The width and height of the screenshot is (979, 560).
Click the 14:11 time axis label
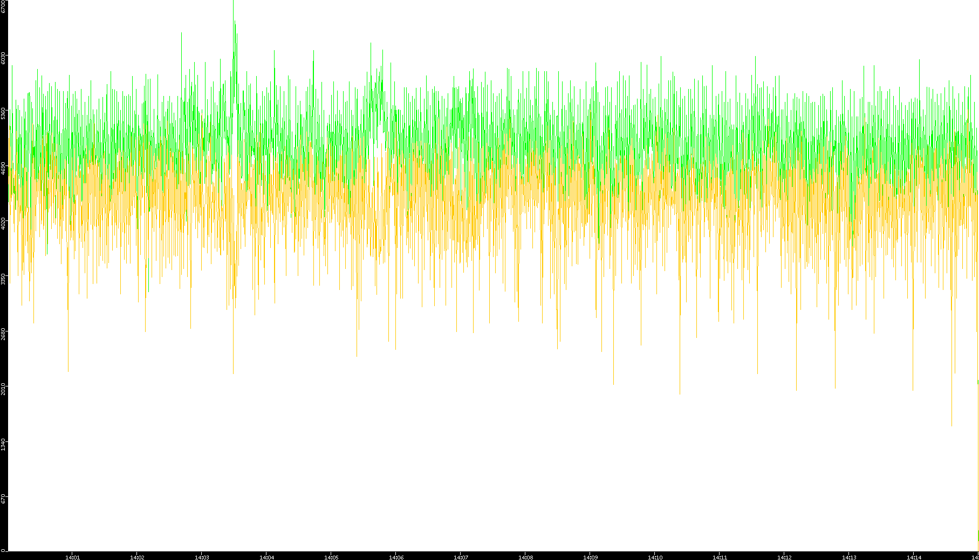coord(720,557)
